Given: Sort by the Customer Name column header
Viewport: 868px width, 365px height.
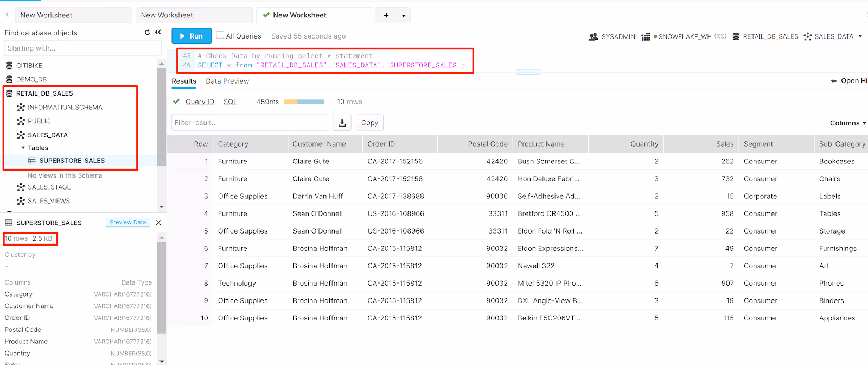Looking at the screenshot, I should [325, 144].
